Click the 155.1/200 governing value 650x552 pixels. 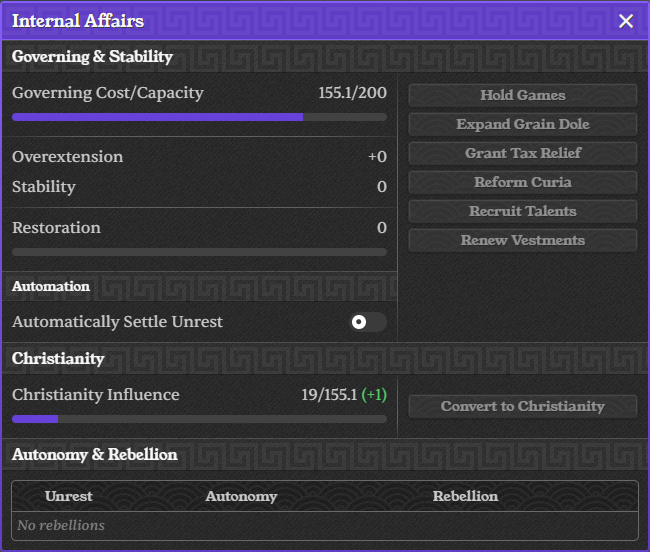point(352,93)
